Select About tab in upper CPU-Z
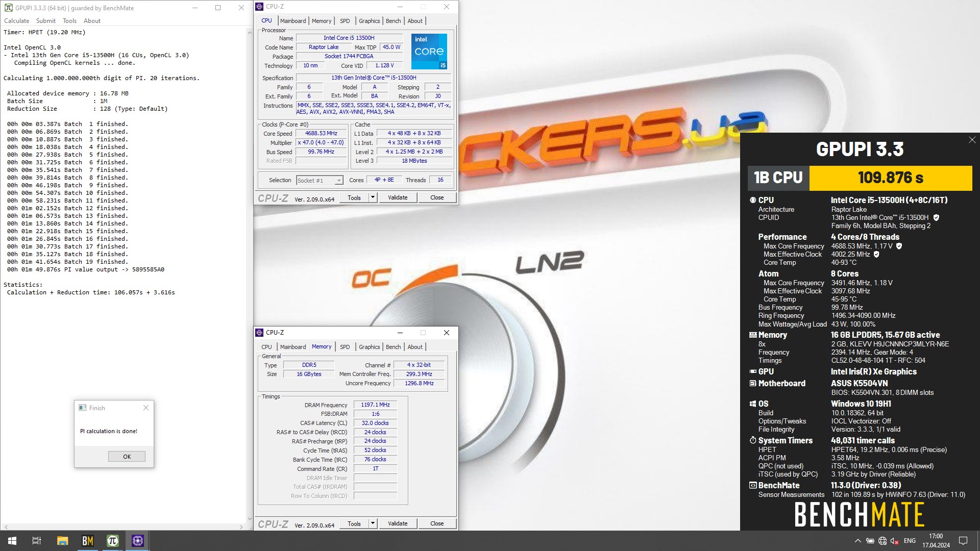The width and height of the screenshot is (980, 551). pos(415,21)
